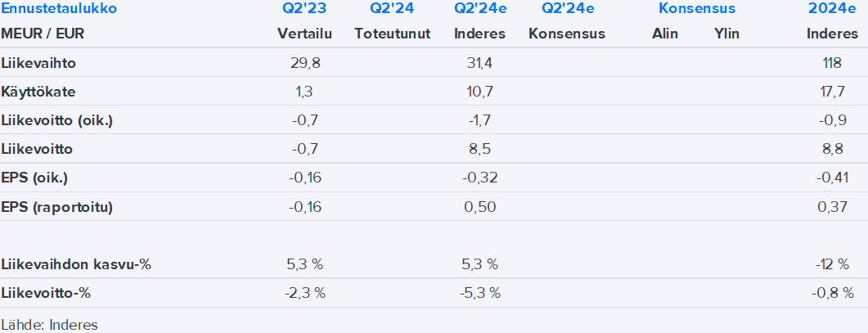The width and height of the screenshot is (868, 333).
Task: Click the 31,4 Liikevaihto estimate cell
Action: point(479,63)
